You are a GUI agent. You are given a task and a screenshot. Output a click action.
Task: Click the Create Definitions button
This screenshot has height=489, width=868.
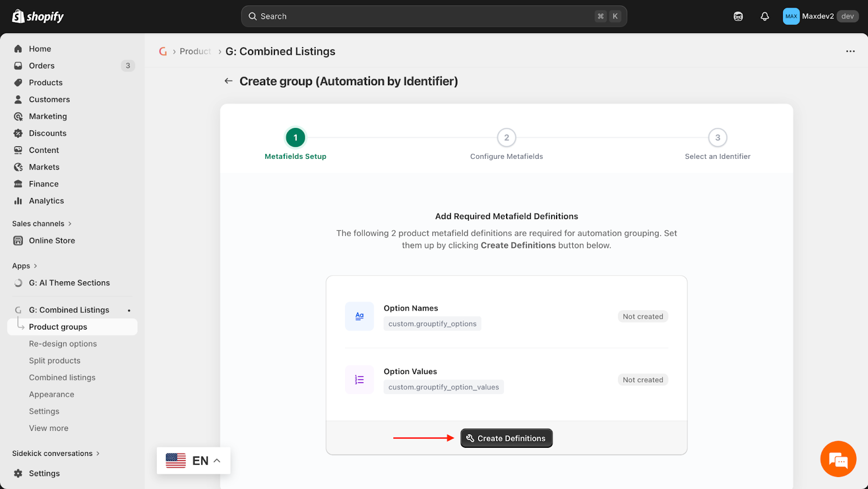(x=507, y=438)
